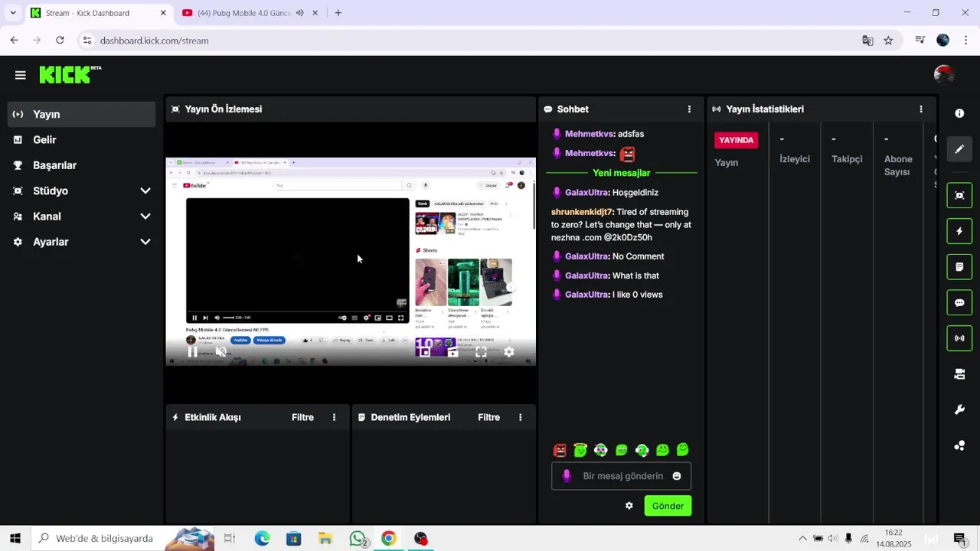Insert the green halo angel emote

[580, 450]
